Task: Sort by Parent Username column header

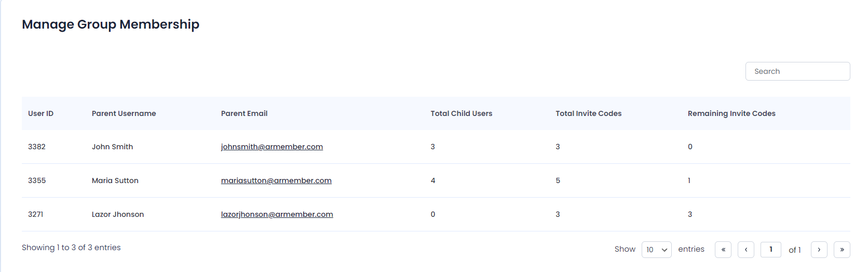Action: point(124,113)
